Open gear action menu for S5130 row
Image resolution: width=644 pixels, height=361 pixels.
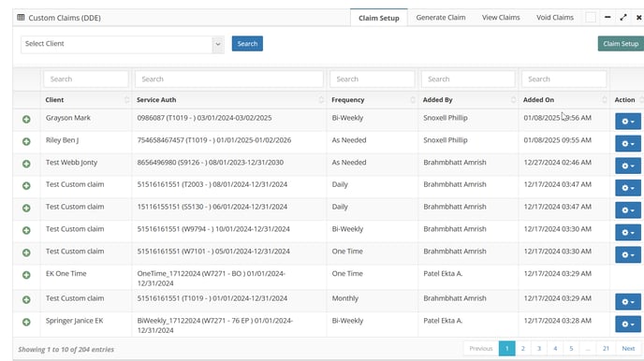click(628, 210)
